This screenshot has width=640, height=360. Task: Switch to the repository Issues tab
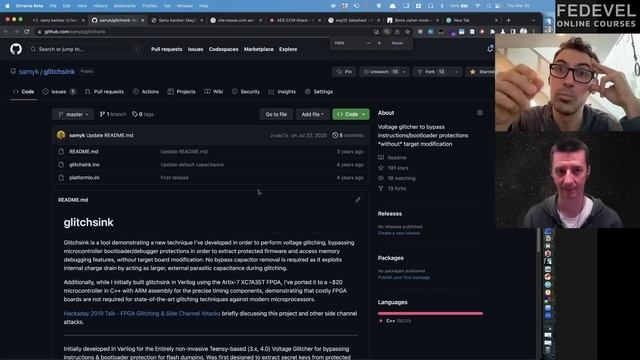[59, 91]
